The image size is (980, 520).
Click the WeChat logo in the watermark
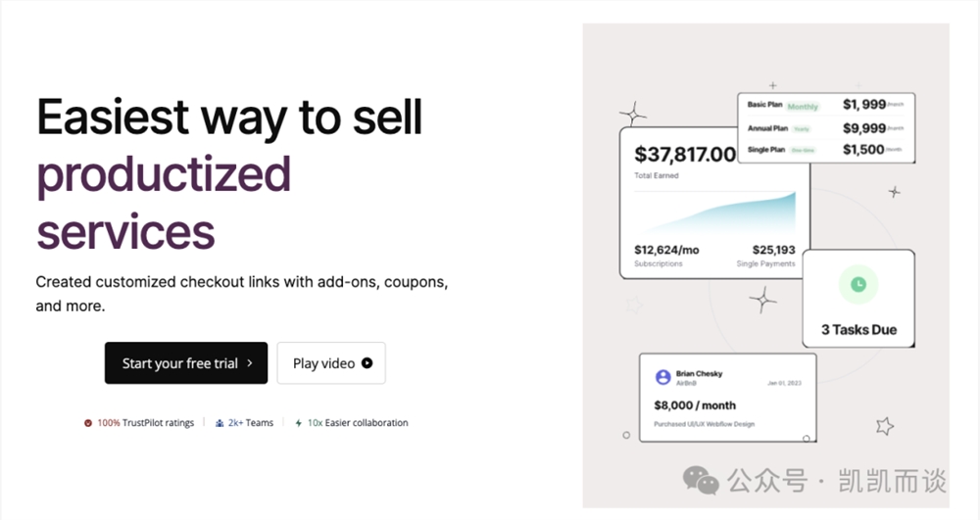pyautogui.click(x=701, y=481)
